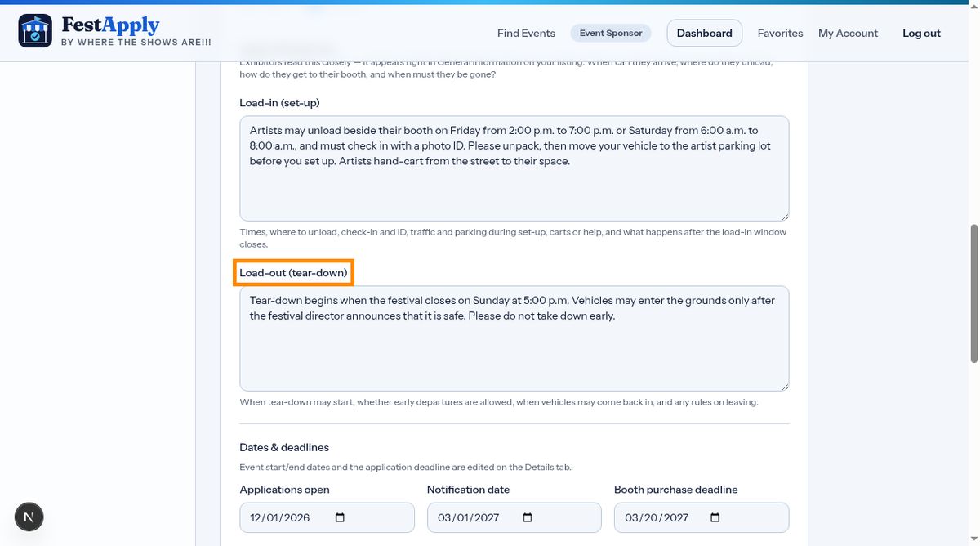Click the resize grip of Load-in textarea
Screen dimensions: 980x546
784,216
